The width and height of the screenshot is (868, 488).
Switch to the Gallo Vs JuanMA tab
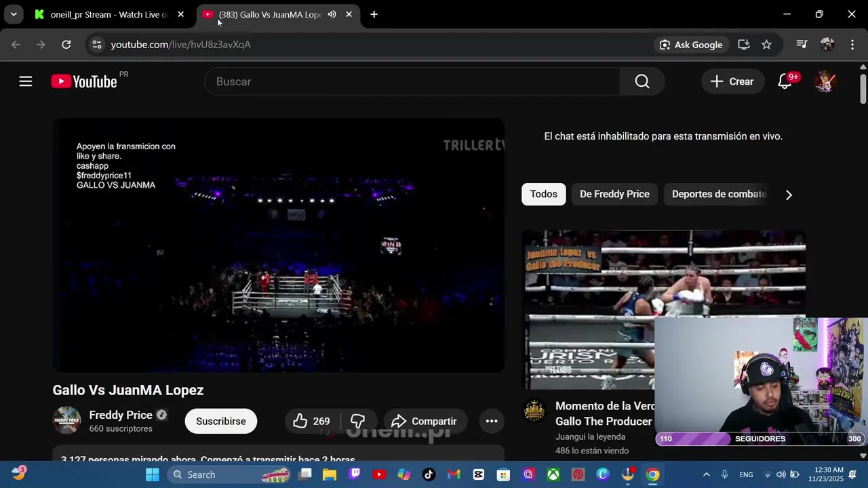pyautogui.click(x=270, y=14)
